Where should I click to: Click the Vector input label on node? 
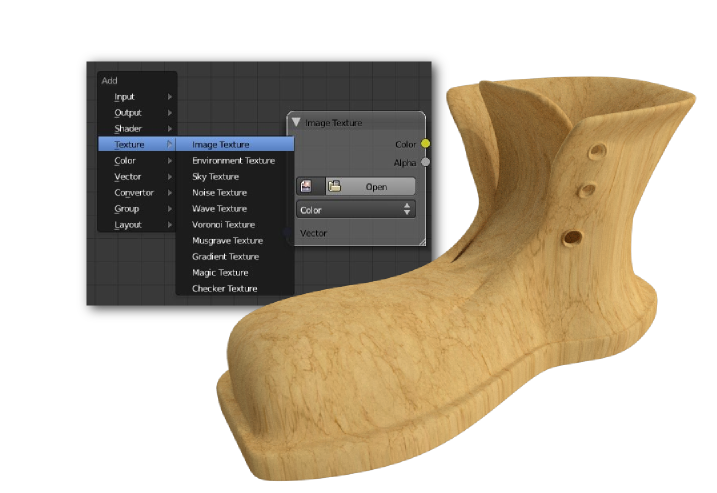pos(313,233)
